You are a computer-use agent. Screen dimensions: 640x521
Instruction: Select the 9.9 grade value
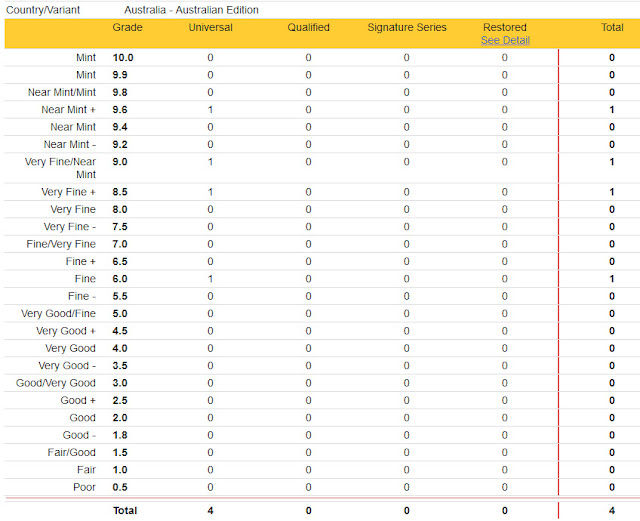pyautogui.click(x=120, y=75)
